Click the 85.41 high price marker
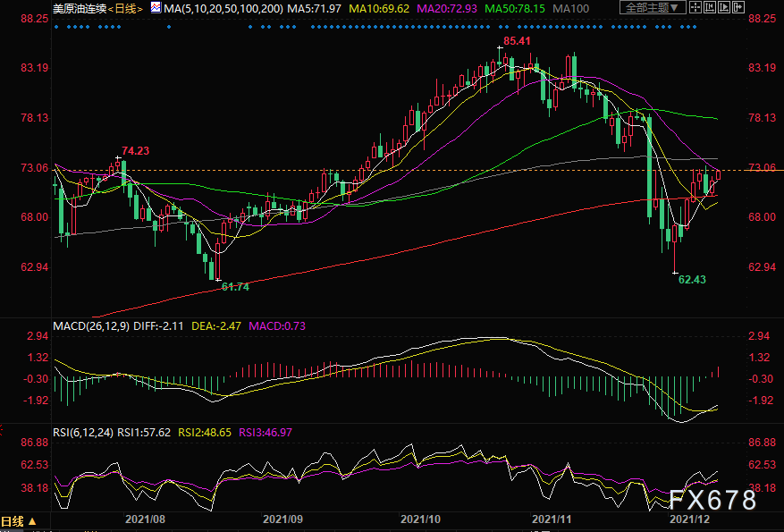 tap(518, 41)
